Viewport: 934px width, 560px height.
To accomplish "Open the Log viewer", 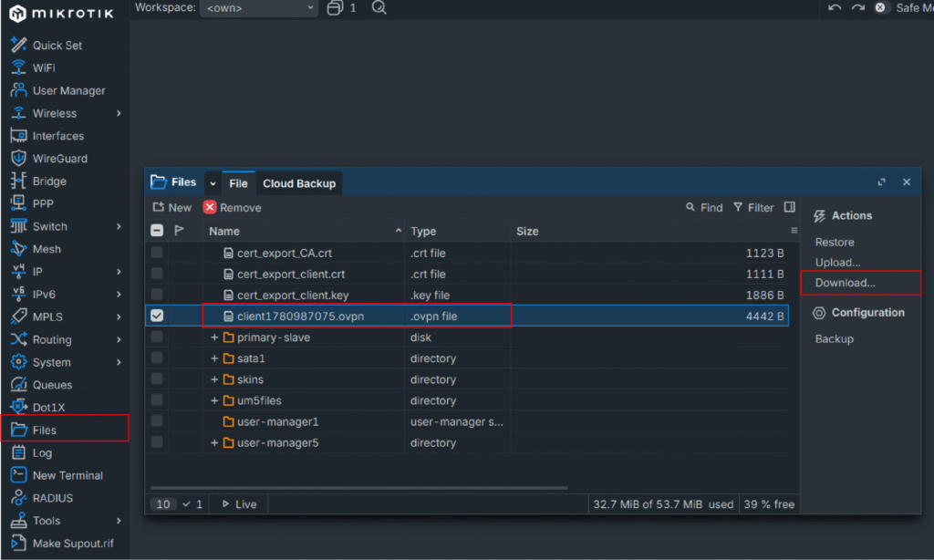I will click(x=42, y=452).
